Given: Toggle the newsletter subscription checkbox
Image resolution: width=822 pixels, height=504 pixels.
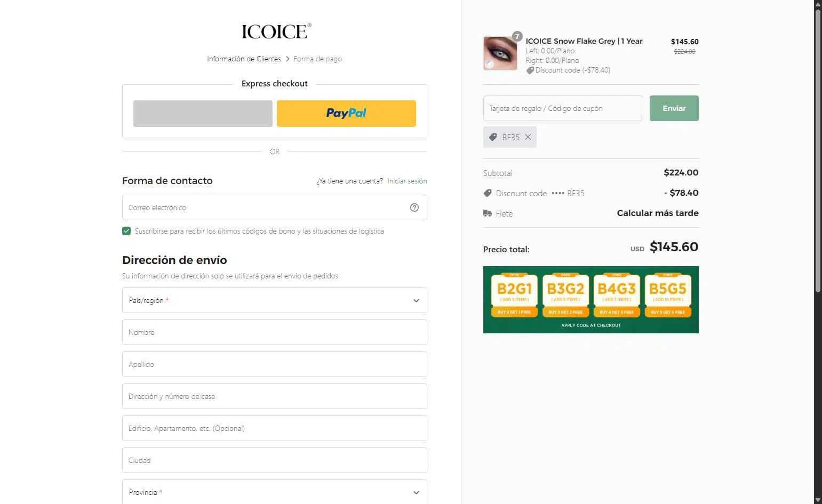Looking at the screenshot, I should coord(126,231).
